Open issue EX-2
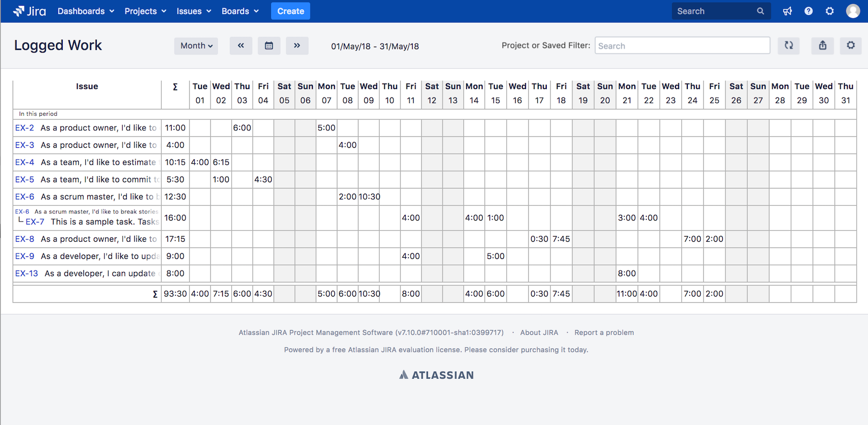The height and width of the screenshot is (425, 868). pyautogui.click(x=25, y=127)
